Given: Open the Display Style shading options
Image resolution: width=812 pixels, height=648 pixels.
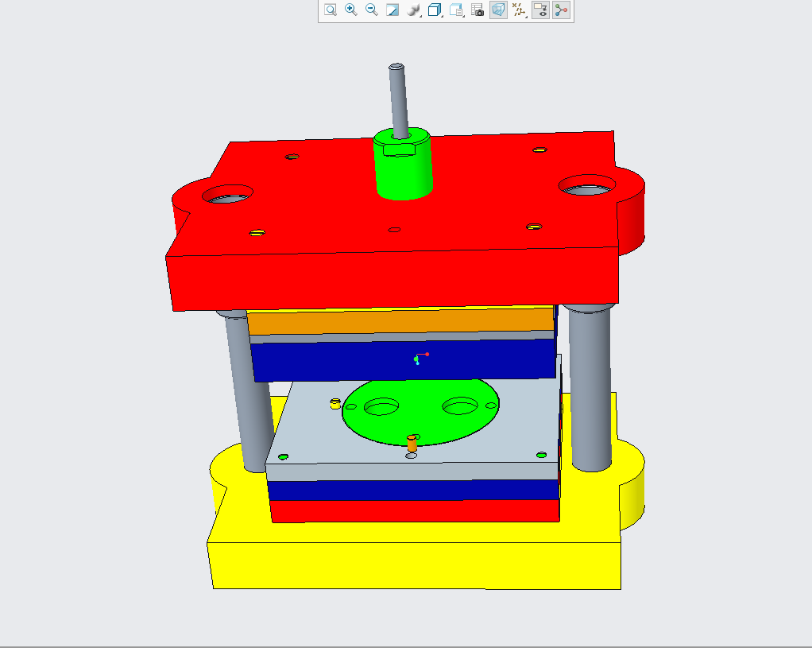Looking at the screenshot, I should (x=413, y=10).
